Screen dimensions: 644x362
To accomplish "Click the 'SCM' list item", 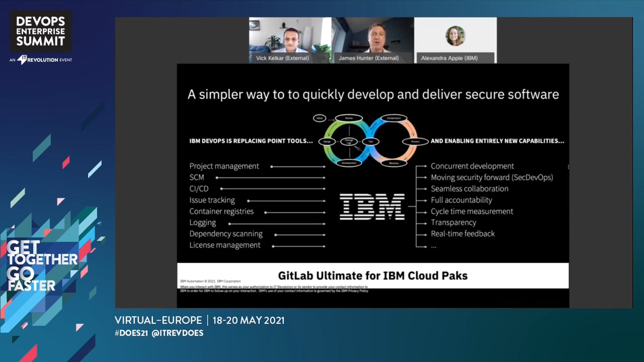I will click(197, 177).
